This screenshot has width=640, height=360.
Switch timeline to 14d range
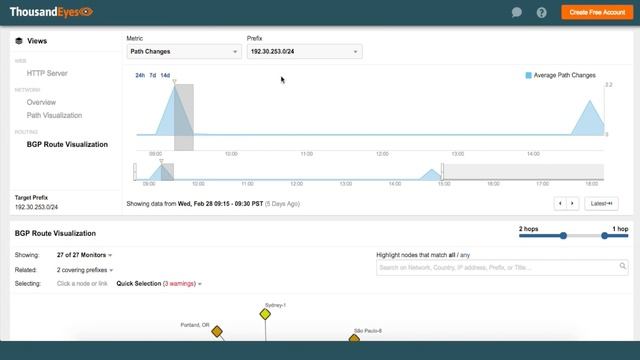click(165, 76)
